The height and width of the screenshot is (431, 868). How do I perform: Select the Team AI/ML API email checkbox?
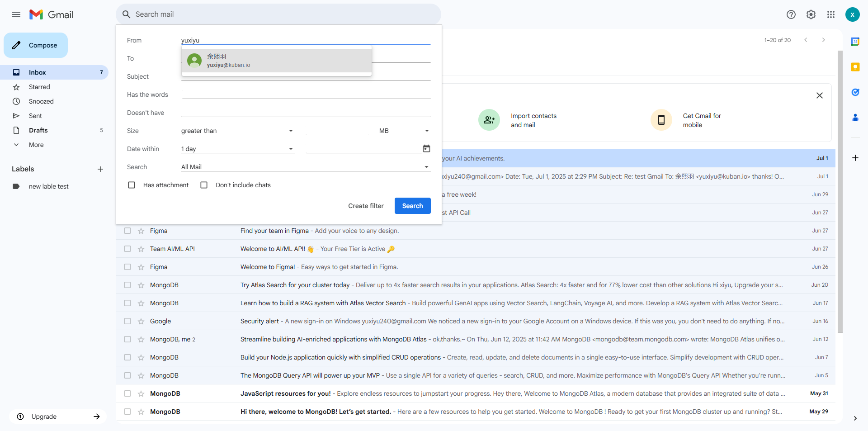127,249
